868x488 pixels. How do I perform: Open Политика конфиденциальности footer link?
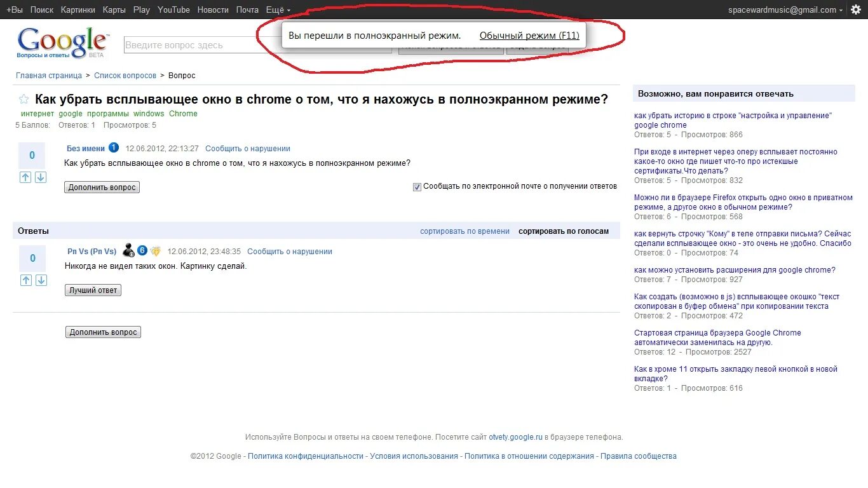point(306,456)
